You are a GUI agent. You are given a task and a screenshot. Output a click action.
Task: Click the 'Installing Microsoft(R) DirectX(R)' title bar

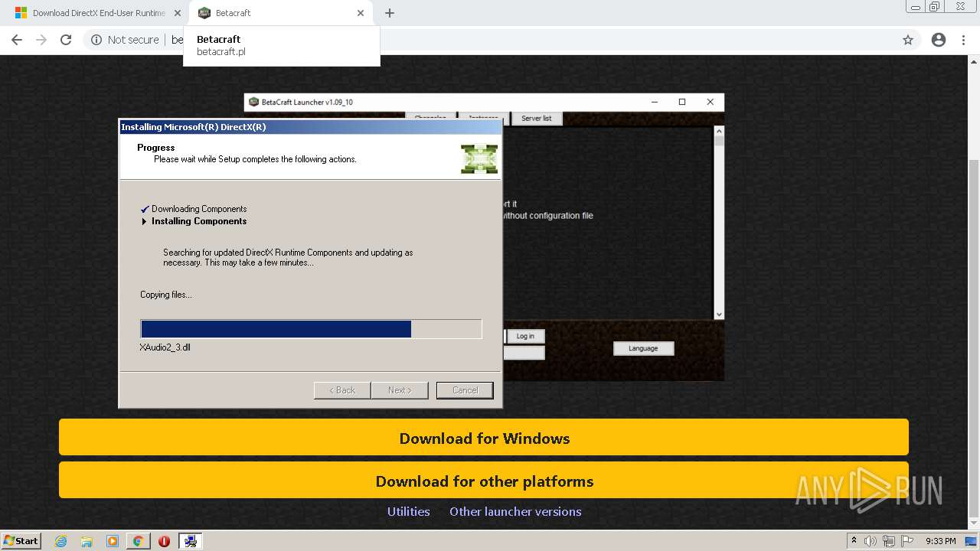[310, 127]
